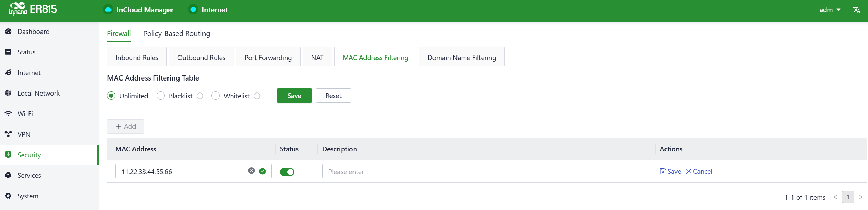Toggle the MAC entry status switch
This screenshot has height=210, width=868.
tap(287, 172)
